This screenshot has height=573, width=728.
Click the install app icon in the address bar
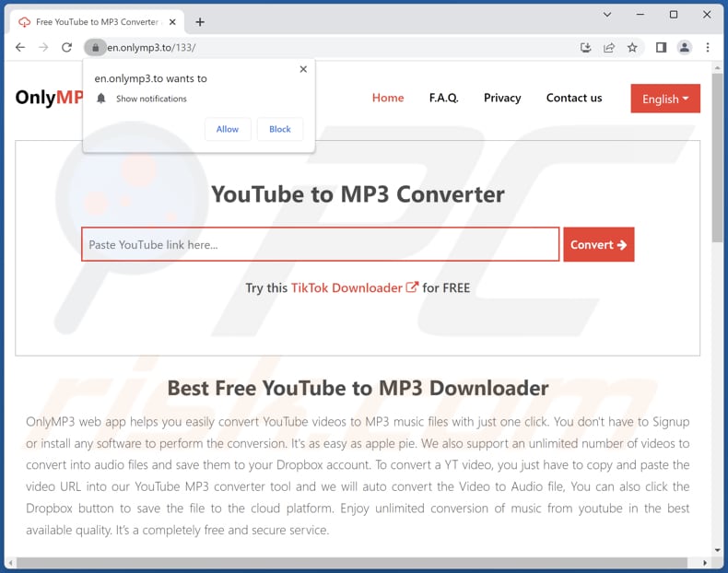586,47
